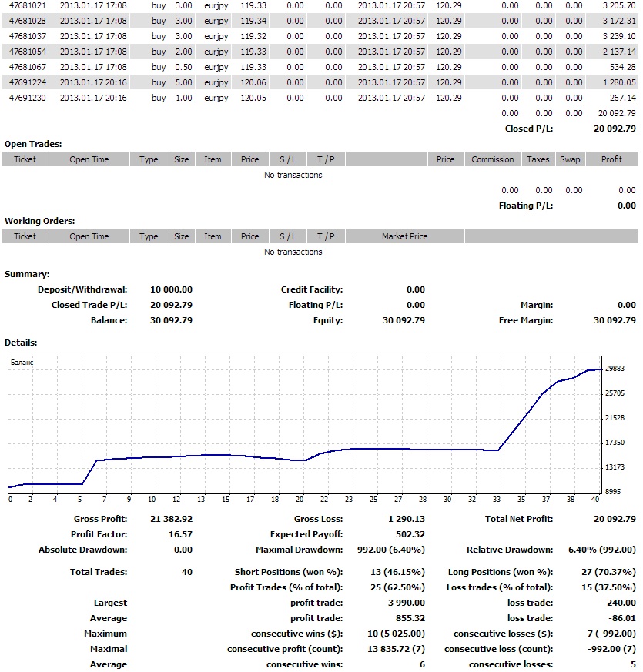This screenshot has width=643, height=672.
Task: Select ticket 47691230
Action: [28, 98]
